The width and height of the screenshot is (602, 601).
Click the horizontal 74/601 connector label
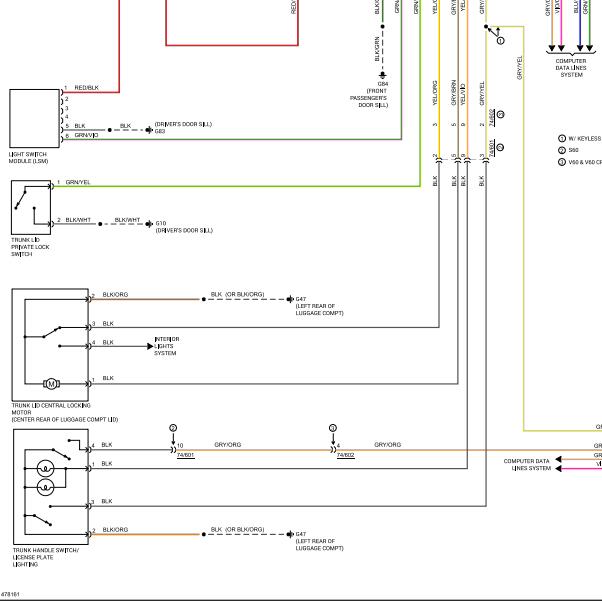185,455
